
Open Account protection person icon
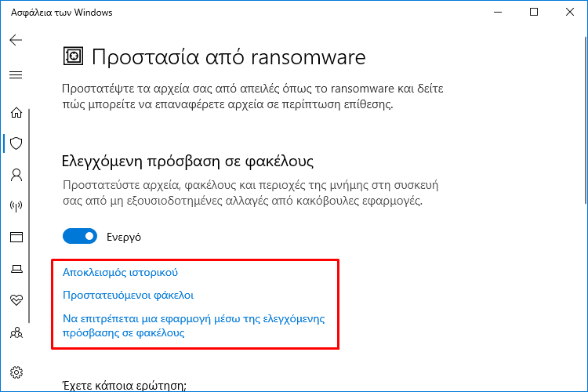(x=16, y=175)
